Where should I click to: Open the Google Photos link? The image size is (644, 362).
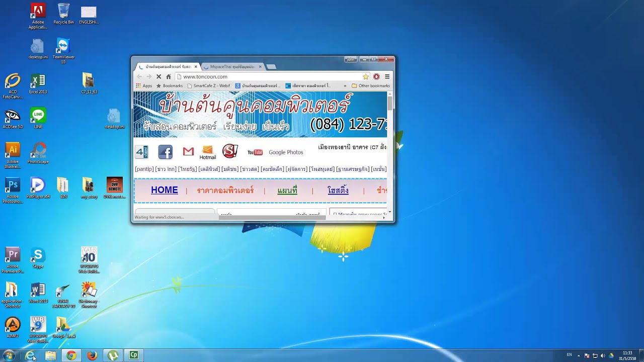click(x=286, y=152)
